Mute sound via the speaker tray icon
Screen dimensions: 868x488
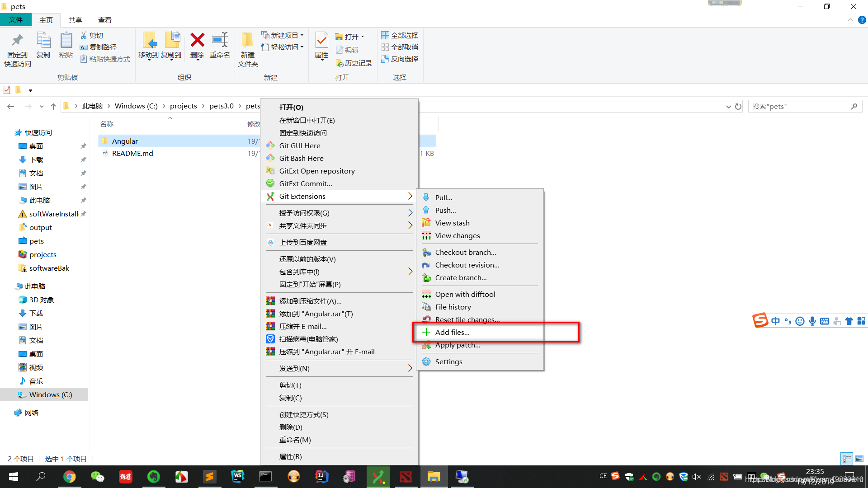(697, 476)
